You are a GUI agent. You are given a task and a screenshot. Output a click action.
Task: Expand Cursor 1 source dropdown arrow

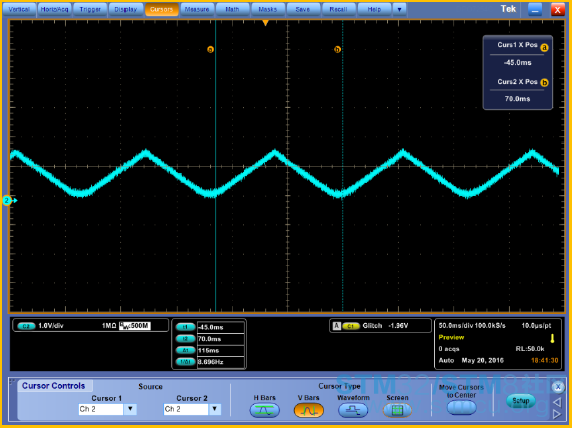pyautogui.click(x=130, y=409)
